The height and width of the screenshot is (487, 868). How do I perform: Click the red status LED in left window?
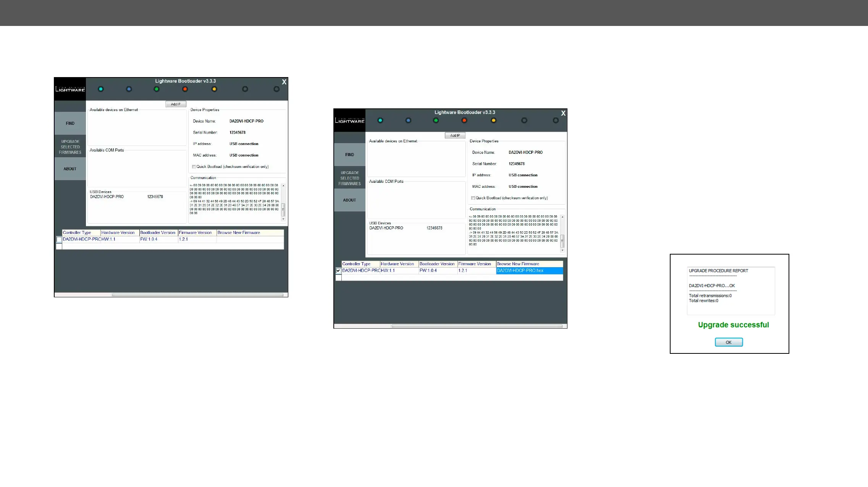[x=185, y=89]
